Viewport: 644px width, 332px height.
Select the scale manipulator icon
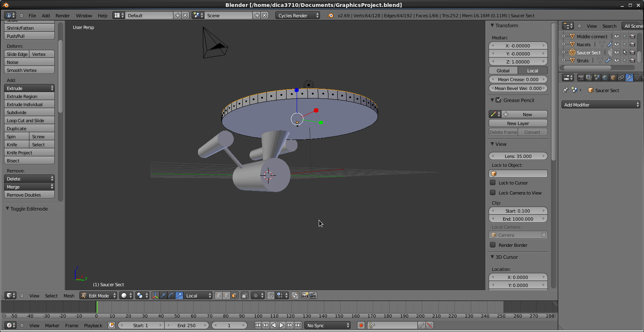click(x=179, y=295)
